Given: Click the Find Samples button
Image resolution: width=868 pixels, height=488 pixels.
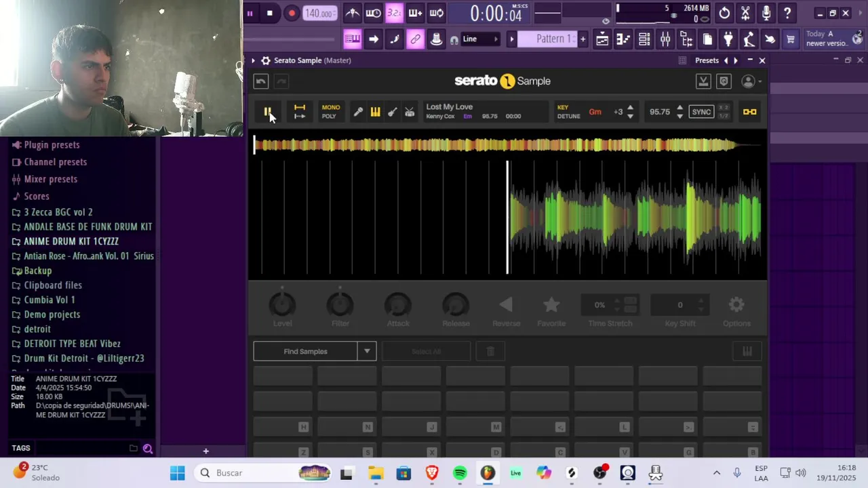Looking at the screenshot, I should (x=306, y=351).
